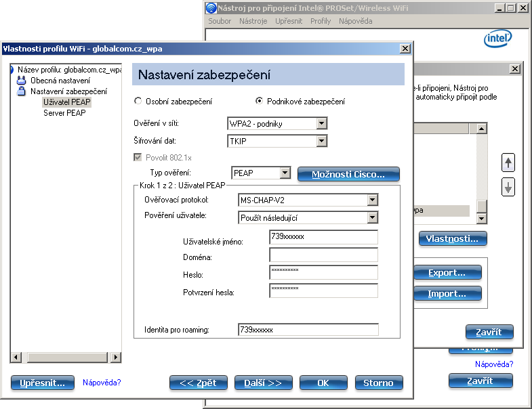
Task: Click the Doména input field
Action: pos(323,255)
